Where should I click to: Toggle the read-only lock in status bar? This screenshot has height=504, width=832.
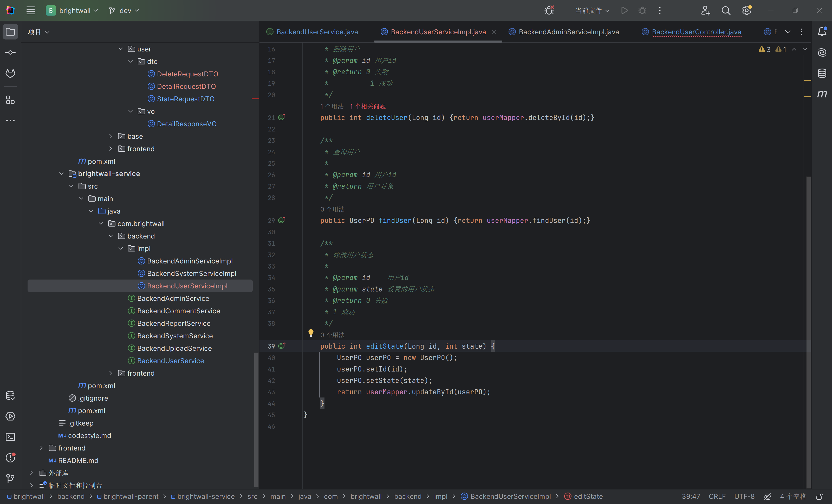(x=820, y=496)
